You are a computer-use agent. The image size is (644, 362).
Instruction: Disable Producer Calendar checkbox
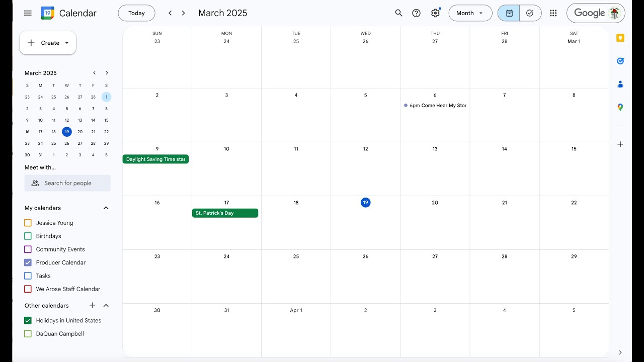(x=28, y=262)
